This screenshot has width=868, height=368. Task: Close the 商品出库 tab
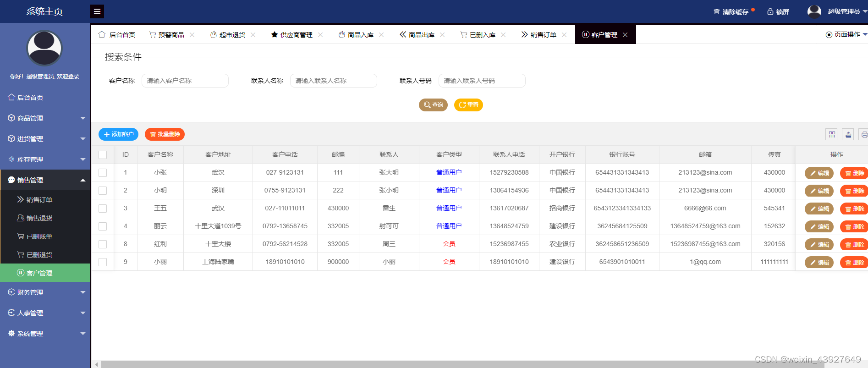click(442, 35)
